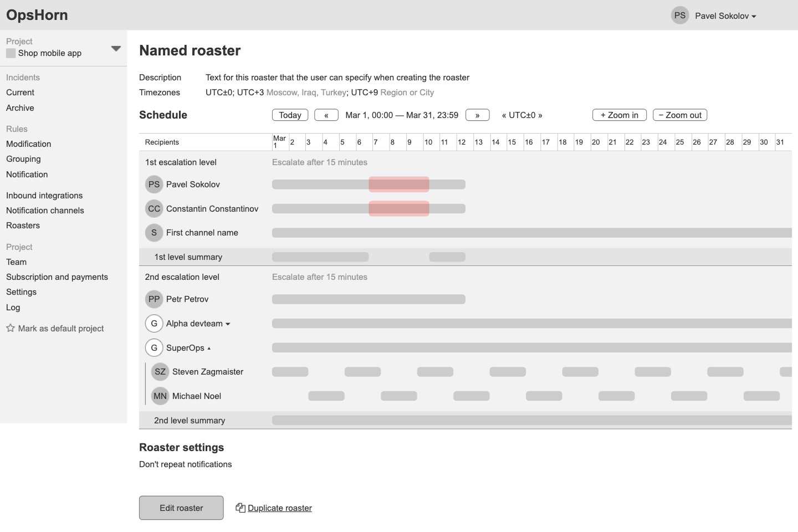
Task: Click the star icon beside Mark as default project
Action: [x=11, y=328]
